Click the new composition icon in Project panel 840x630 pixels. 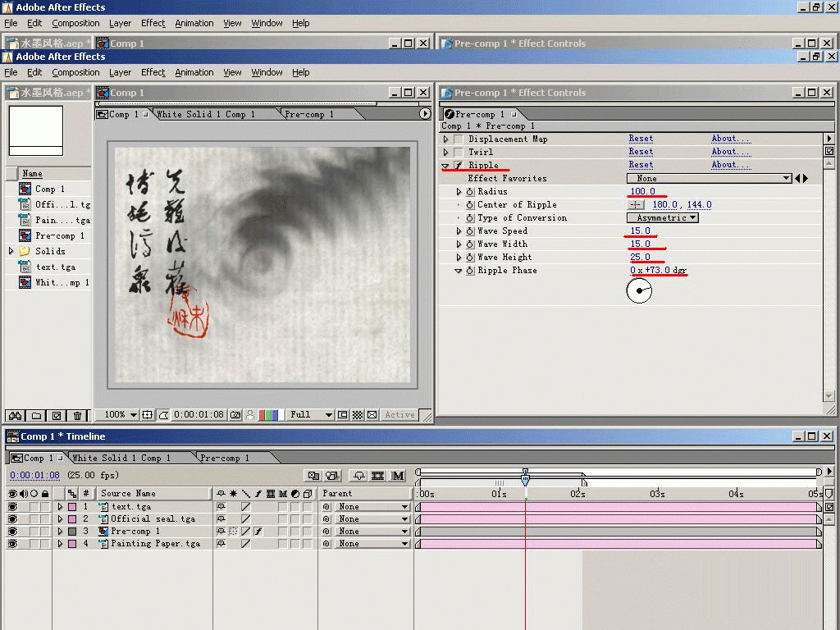(57, 416)
